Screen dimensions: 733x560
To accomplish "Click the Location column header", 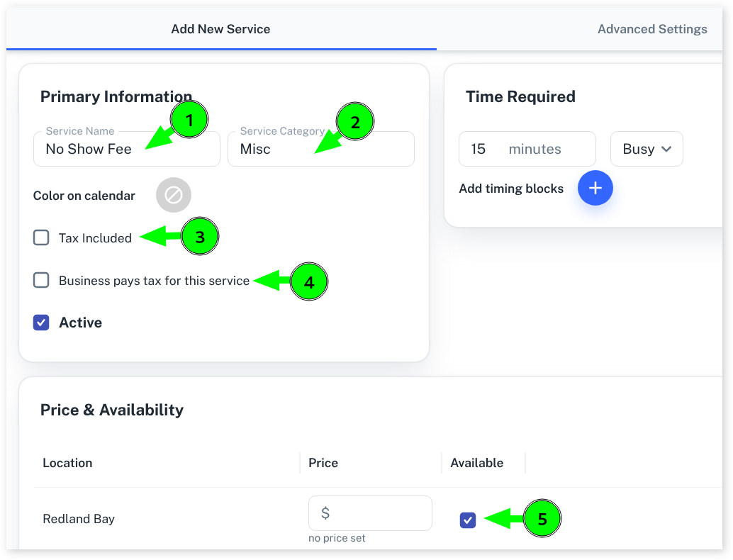I will point(67,463).
